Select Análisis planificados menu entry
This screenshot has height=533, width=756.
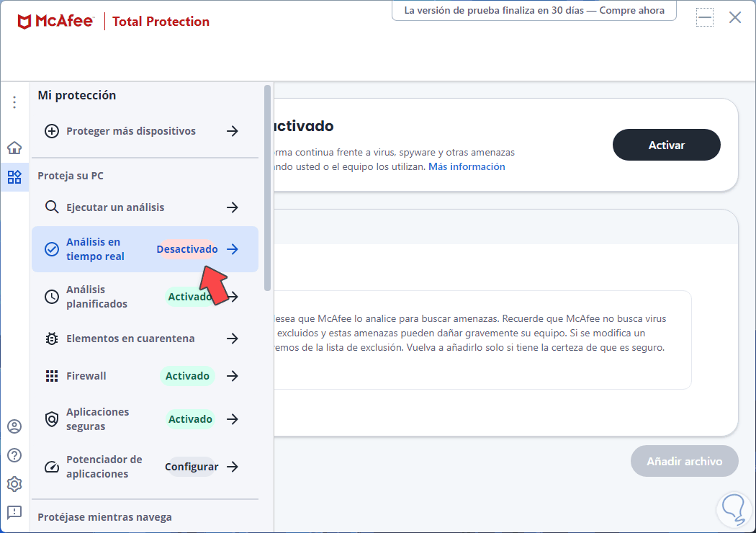click(x=145, y=297)
